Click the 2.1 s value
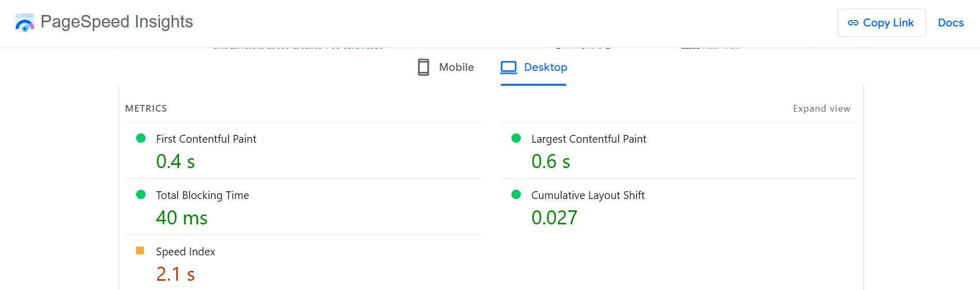980x290 pixels. tap(175, 274)
